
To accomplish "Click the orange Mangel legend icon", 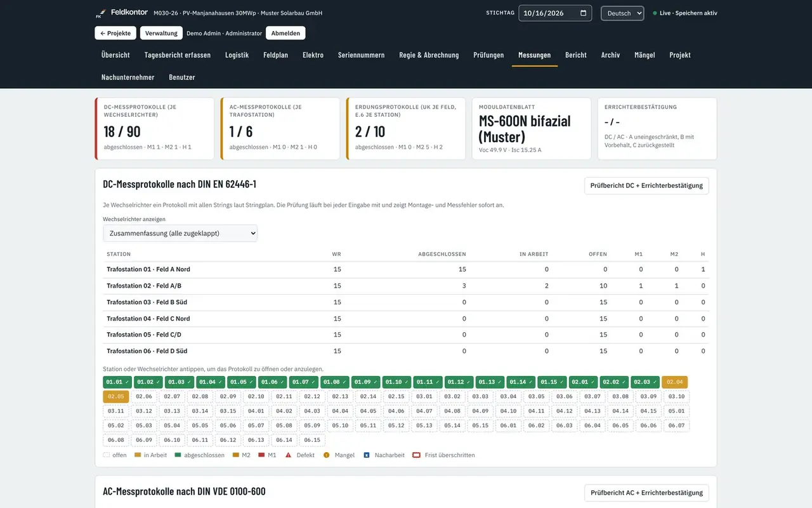I will tap(327, 455).
